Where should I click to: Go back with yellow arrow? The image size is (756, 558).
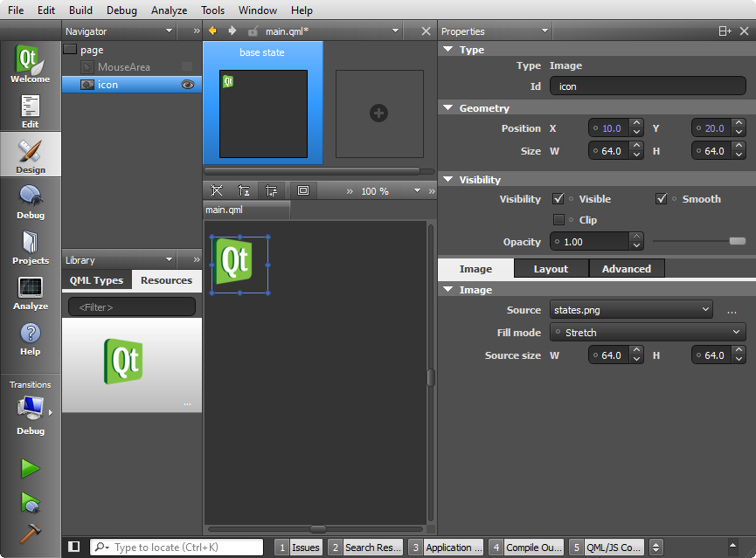point(212,31)
